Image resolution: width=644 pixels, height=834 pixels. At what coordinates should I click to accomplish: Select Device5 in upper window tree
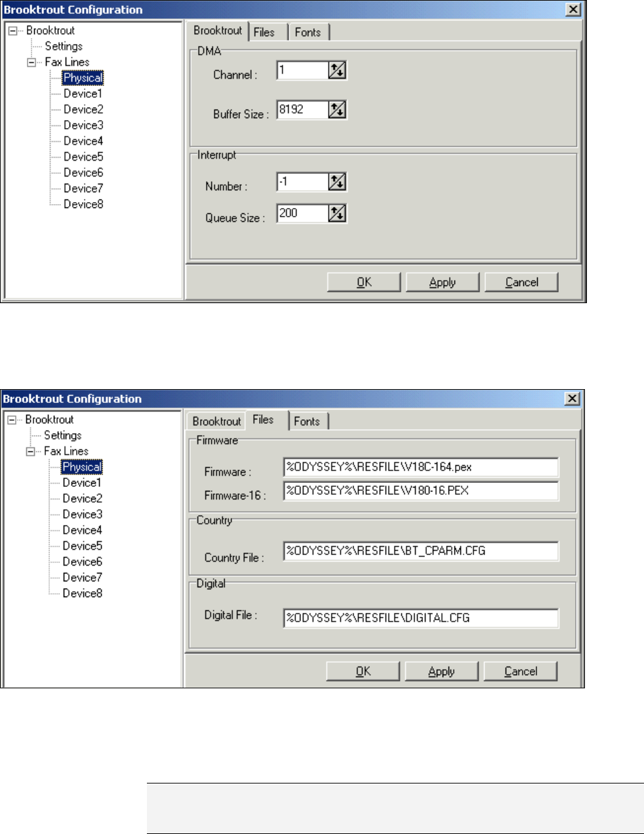coord(83,157)
